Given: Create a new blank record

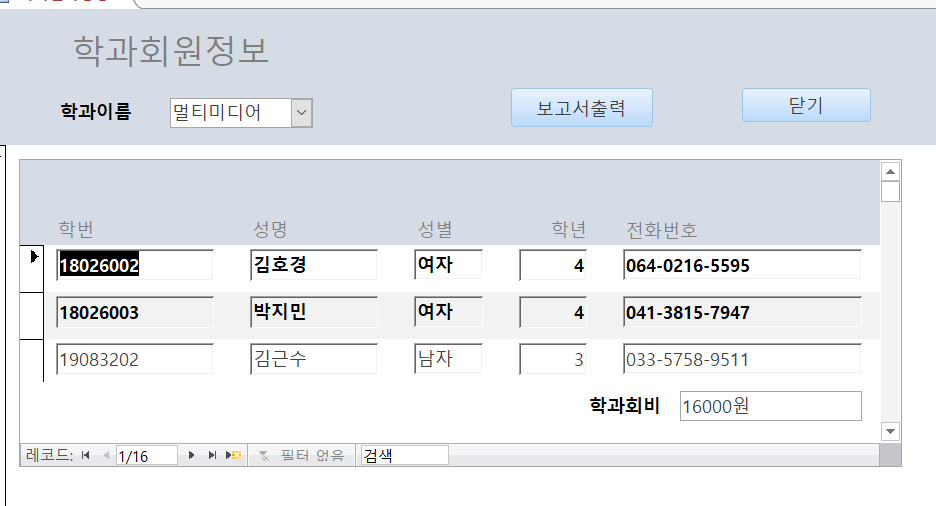Looking at the screenshot, I should coord(234,455).
